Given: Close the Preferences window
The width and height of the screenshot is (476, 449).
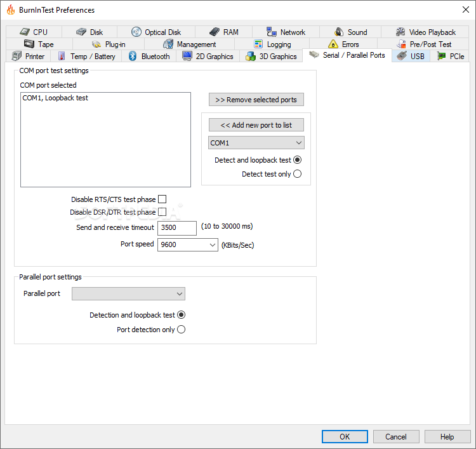Looking at the screenshot, I should [x=466, y=10].
